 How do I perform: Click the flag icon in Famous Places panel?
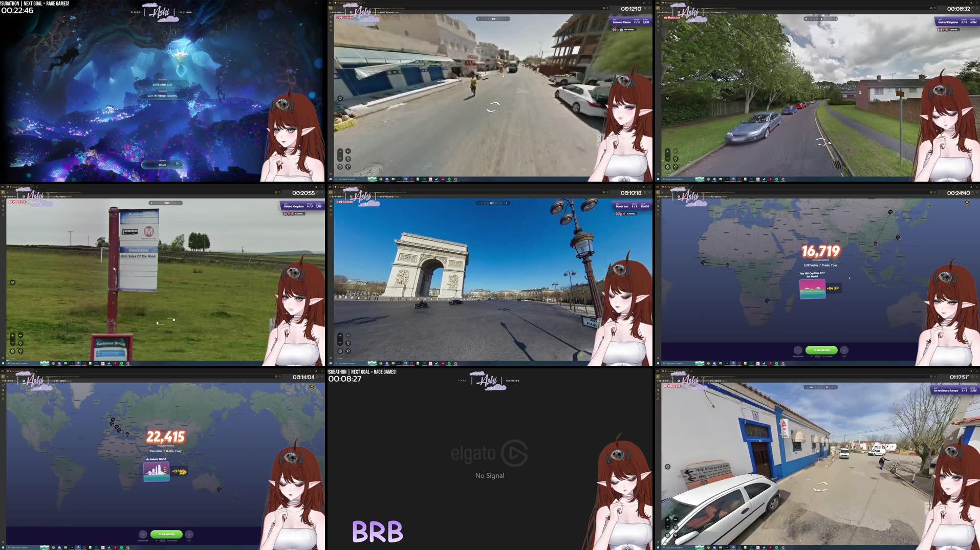tap(348, 167)
